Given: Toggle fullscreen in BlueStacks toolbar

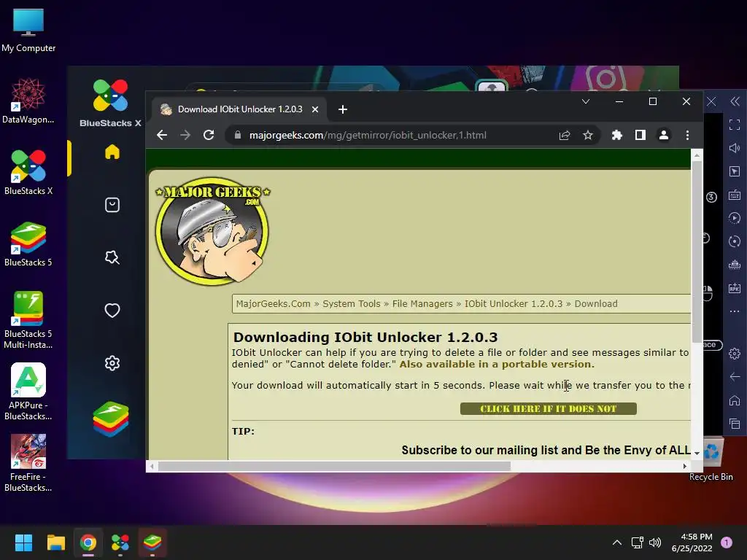Looking at the screenshot, I should [735, 125].
